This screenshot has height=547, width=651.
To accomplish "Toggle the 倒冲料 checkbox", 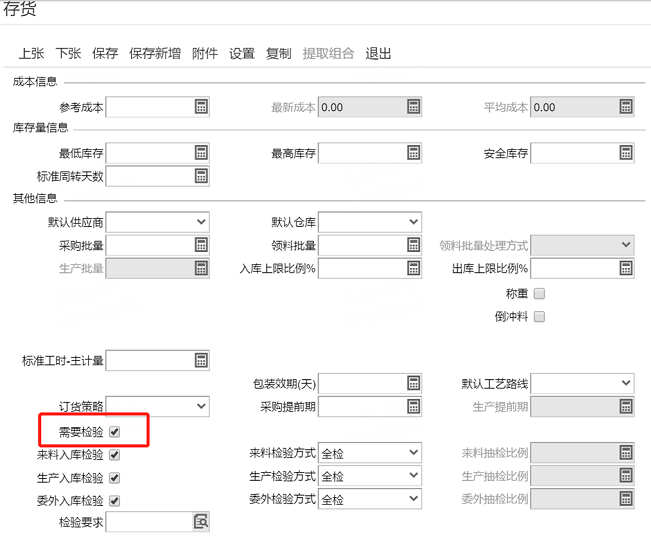I will tap(539, 317).
